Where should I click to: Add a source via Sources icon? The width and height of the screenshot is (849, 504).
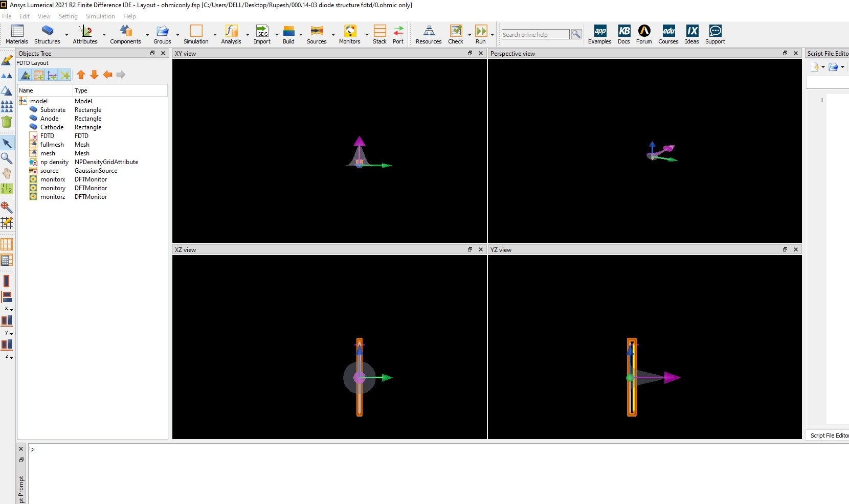pos(317,34)
